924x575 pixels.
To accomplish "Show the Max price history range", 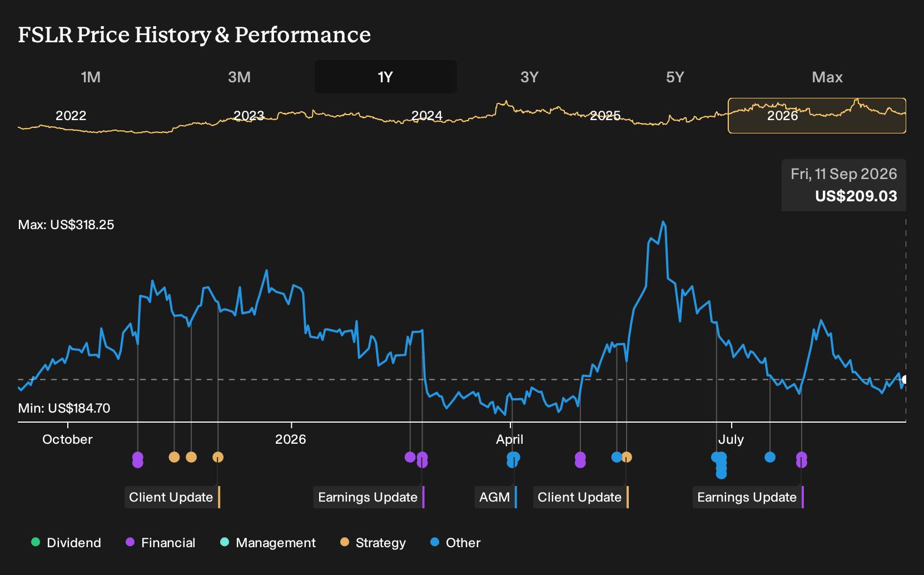I will (827, 77).
